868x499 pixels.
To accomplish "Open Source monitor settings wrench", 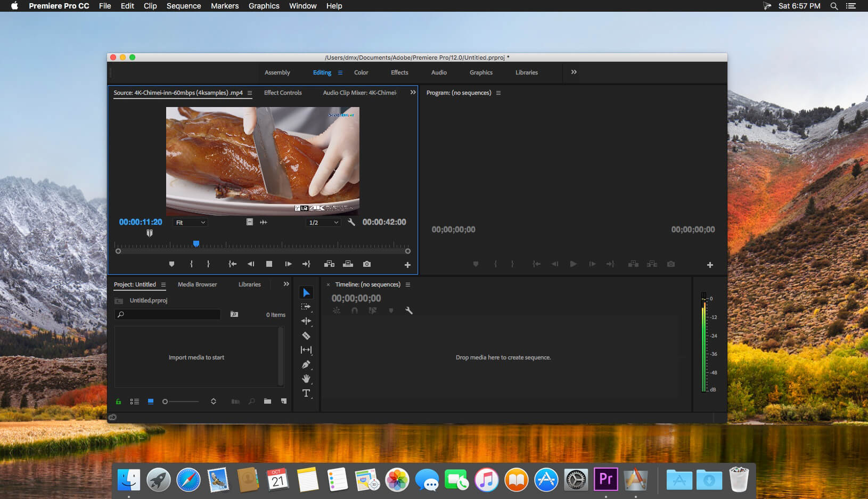I will point(351,222).
